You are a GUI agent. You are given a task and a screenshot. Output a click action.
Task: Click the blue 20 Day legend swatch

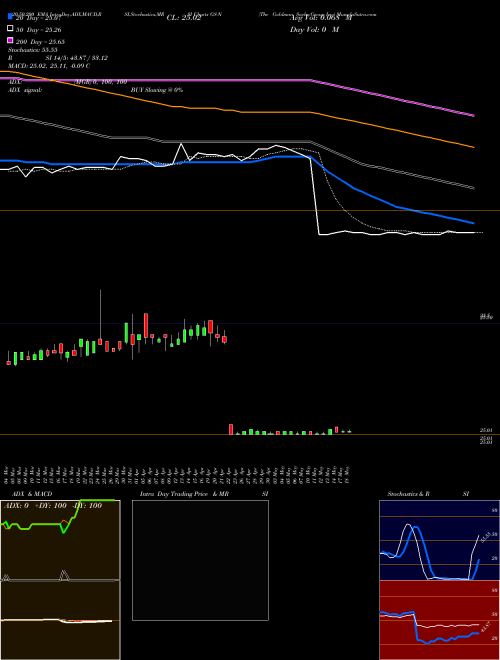10,17
